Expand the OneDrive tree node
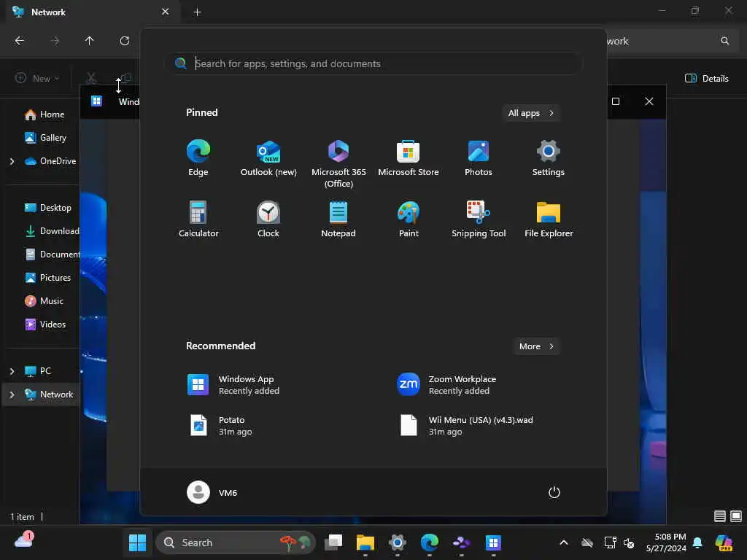Image resolution: width=747 pixels, height=560 pixels. point(12,161)
